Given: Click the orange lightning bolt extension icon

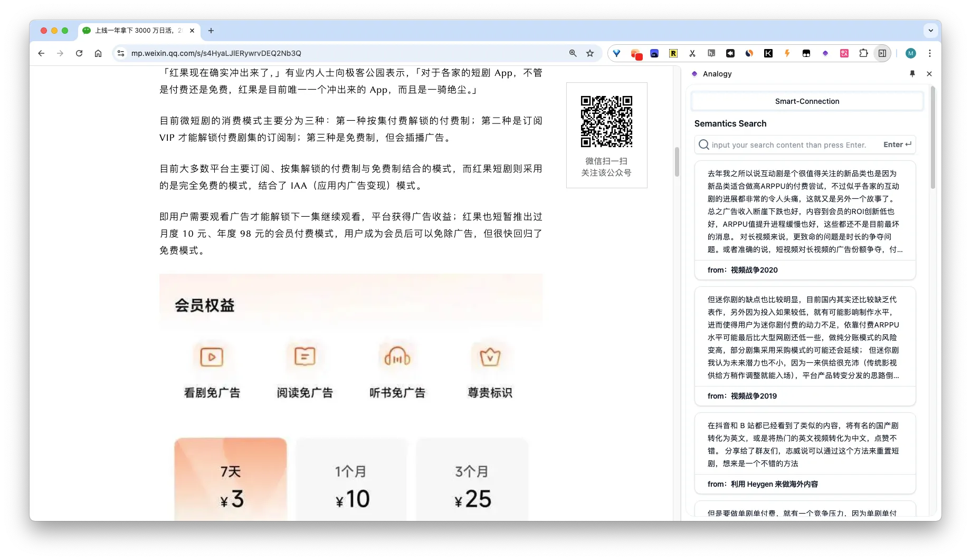Looking at the screenshot, I should [x=787, y=53].
